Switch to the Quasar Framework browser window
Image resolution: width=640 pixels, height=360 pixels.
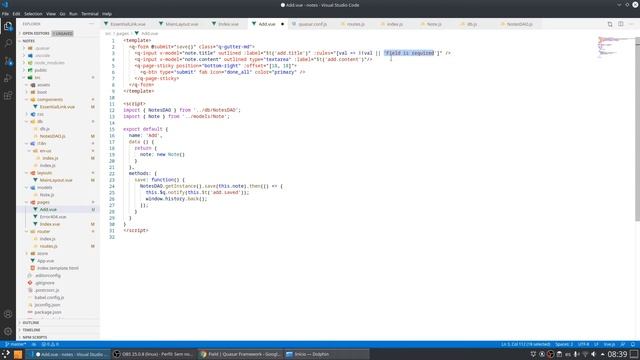(x=240, y=354)
